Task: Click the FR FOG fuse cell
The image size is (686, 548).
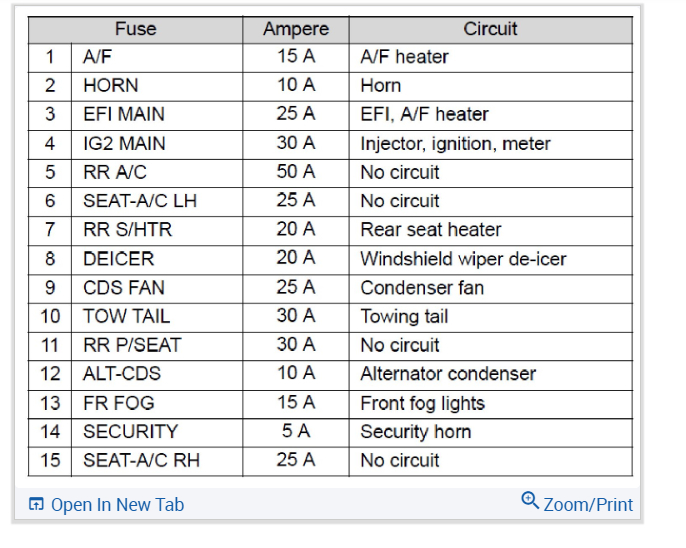Action: pos(117,403)
